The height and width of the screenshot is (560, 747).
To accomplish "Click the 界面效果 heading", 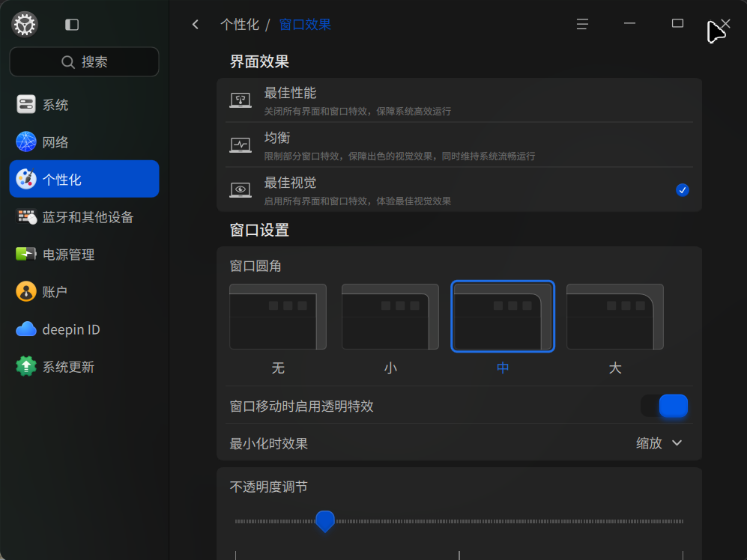I will (260, 61).
